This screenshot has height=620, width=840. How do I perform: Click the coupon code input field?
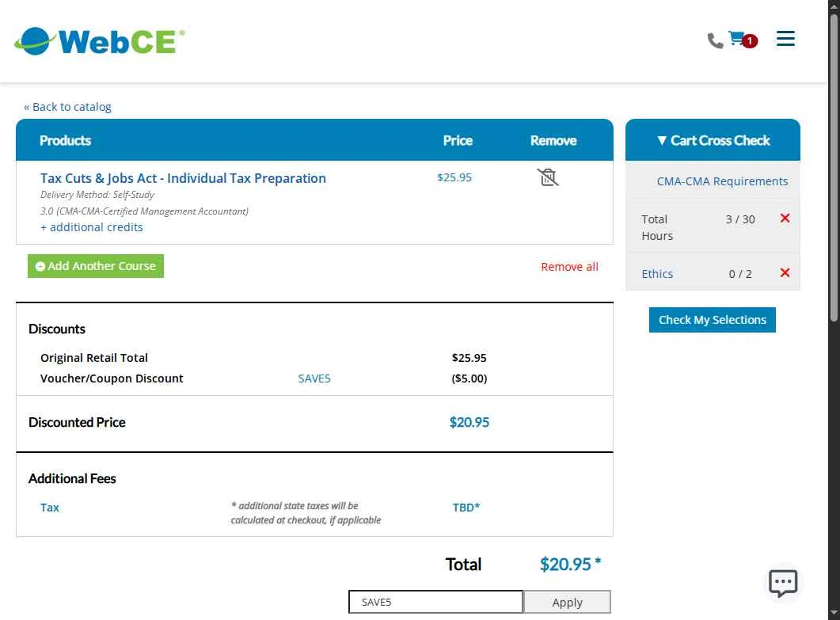coord(435,602)
